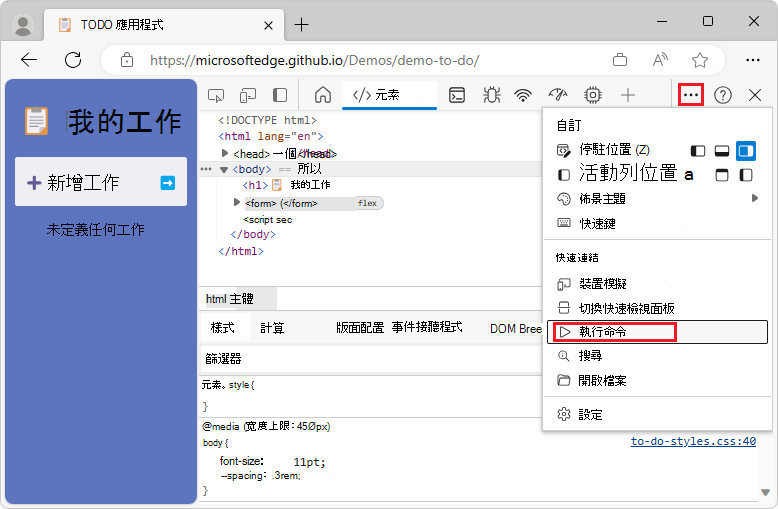The height and width of the screenshot is (509, 778).
Task: Select the script element line
Action: (x=267, y=219)
